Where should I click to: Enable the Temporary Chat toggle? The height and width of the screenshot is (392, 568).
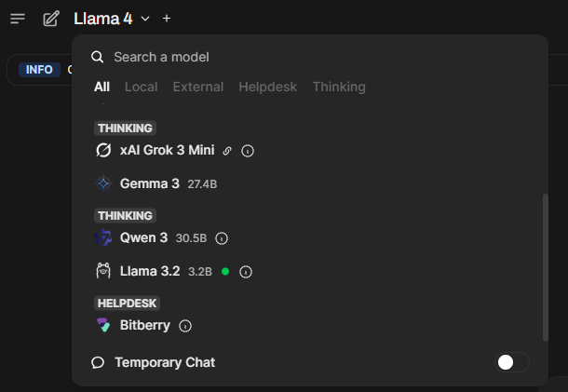[512, 362]
